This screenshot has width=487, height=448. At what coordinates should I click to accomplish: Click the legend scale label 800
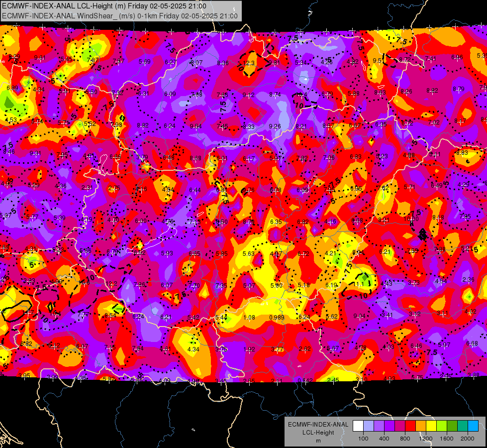[405, 439]
